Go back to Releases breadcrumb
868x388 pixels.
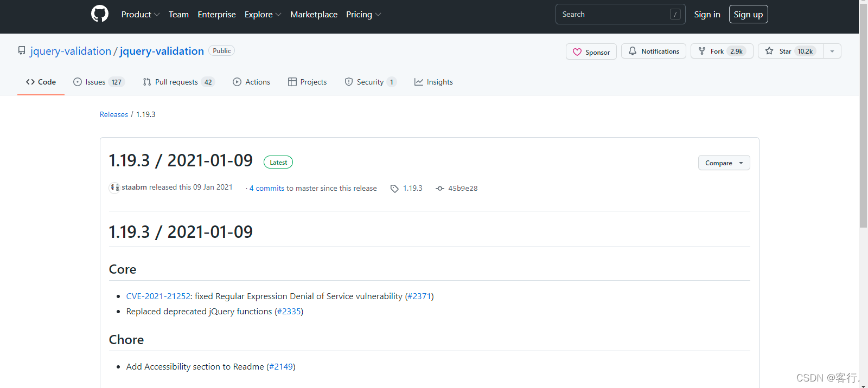114,114
